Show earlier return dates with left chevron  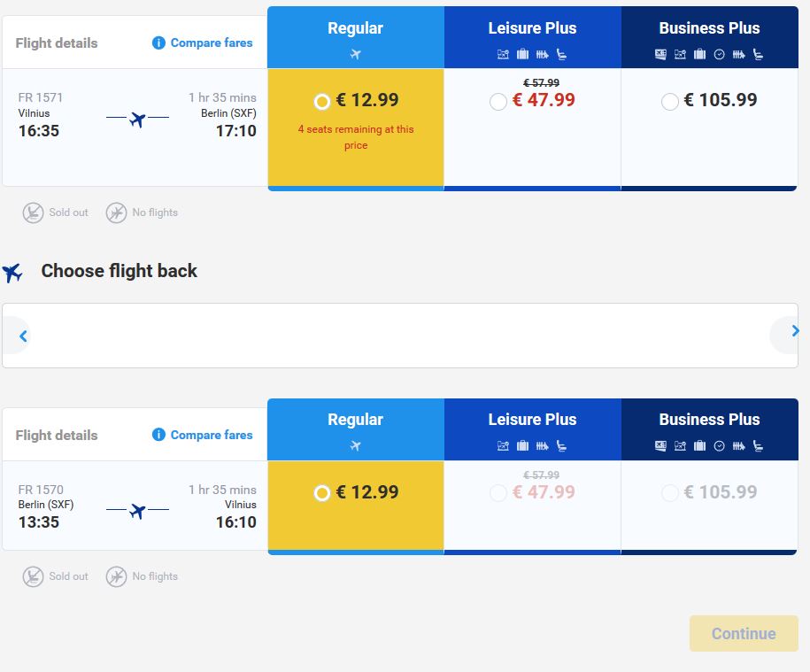pos(23,336)
